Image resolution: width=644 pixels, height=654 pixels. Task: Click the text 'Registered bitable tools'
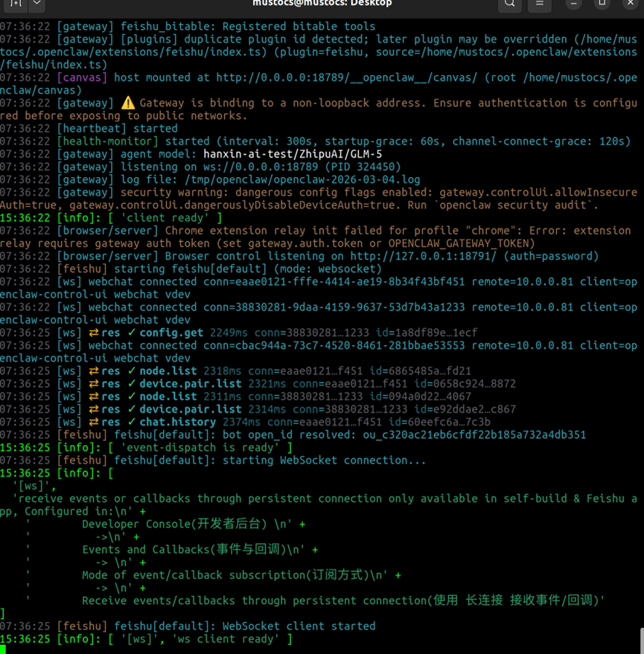pyautogui.click(x=299, y=26)
